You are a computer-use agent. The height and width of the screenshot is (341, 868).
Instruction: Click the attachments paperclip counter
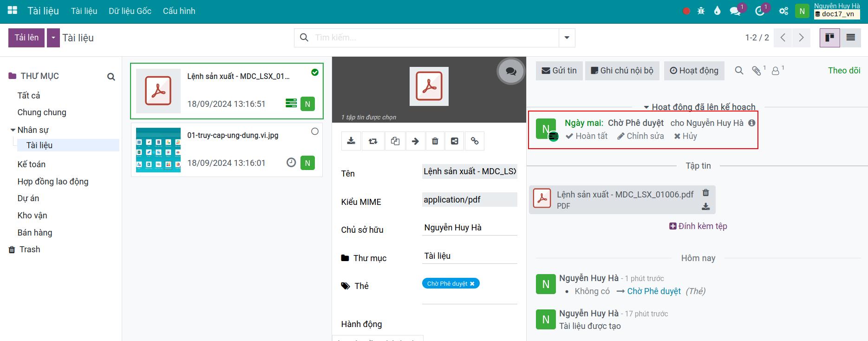pos(759,70)
